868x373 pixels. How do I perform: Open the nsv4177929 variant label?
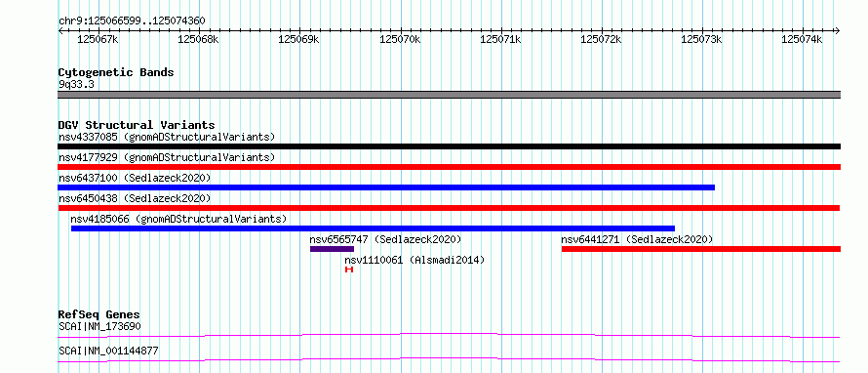point(167,157)
